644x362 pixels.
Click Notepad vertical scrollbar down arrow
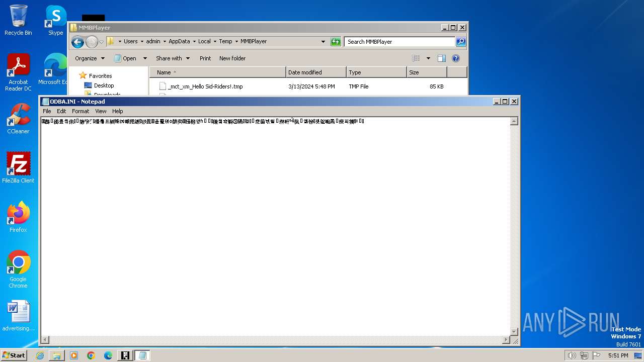tap(514, 332)
